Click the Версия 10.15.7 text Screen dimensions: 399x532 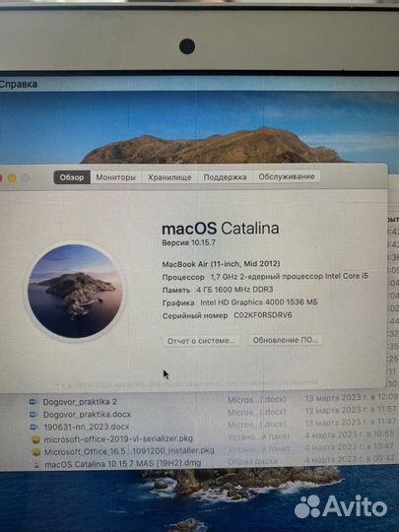click(x=188, y=242)
